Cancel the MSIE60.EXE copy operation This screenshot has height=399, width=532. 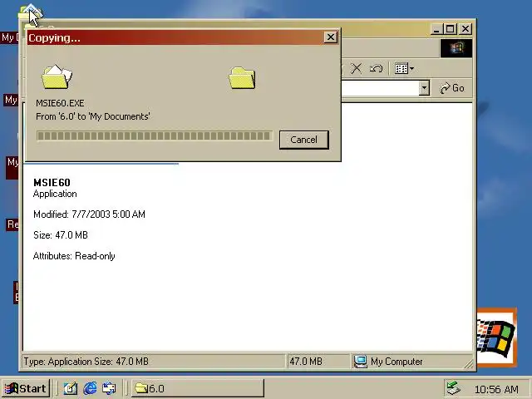tap(303, 140)
